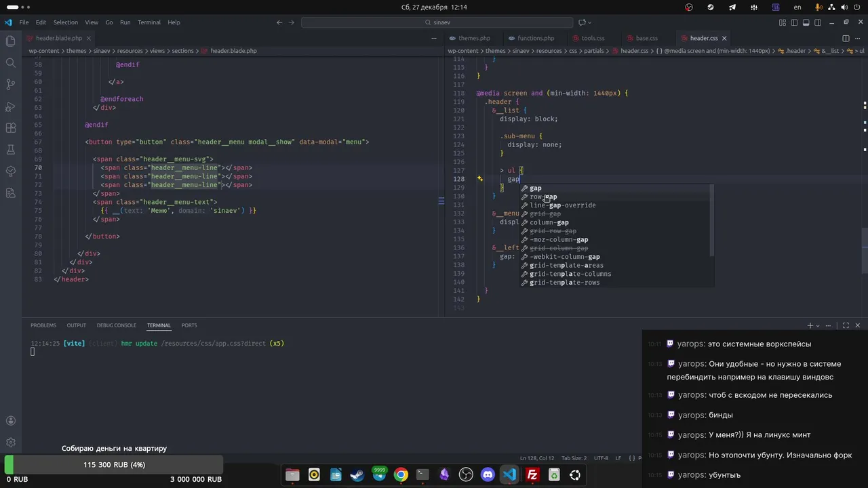
Task: Open the Source Control view
Action: click(10, 85)
